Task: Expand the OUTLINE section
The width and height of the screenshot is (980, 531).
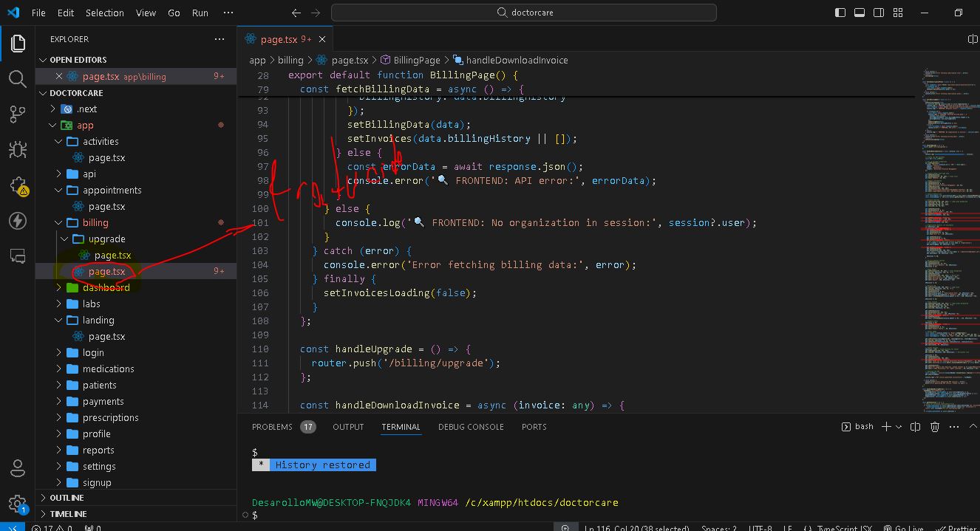Action: (x=67, y=498)
